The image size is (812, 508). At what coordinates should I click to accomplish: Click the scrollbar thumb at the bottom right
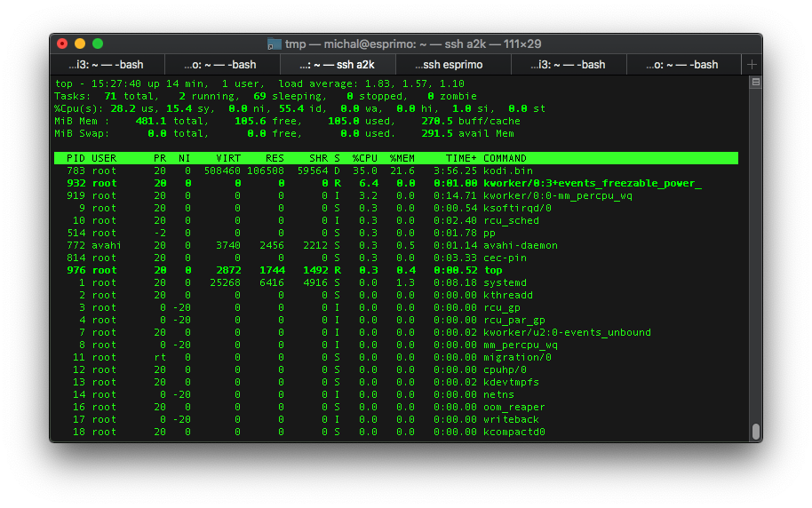(x=755, y=431)
